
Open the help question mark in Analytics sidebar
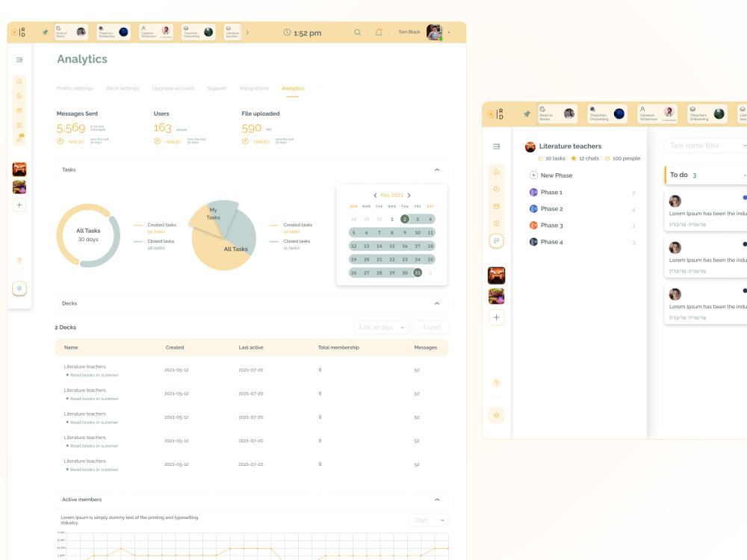tap(19, 261)
